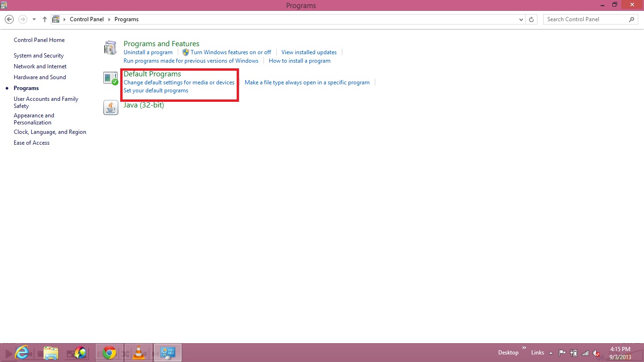Select System and Security in the sidebar
Image resolution: width=644 pixels, height=362 pixels.
(x=39, y=56)
